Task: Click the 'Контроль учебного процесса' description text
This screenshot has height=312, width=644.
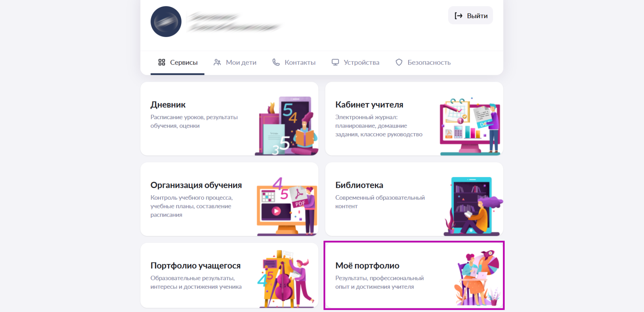Action: [192, 206]
